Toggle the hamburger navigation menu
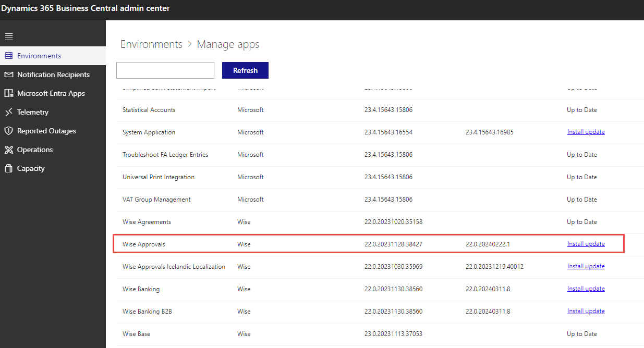The height and width of the screenshot is (348, 644). [9, 36]
